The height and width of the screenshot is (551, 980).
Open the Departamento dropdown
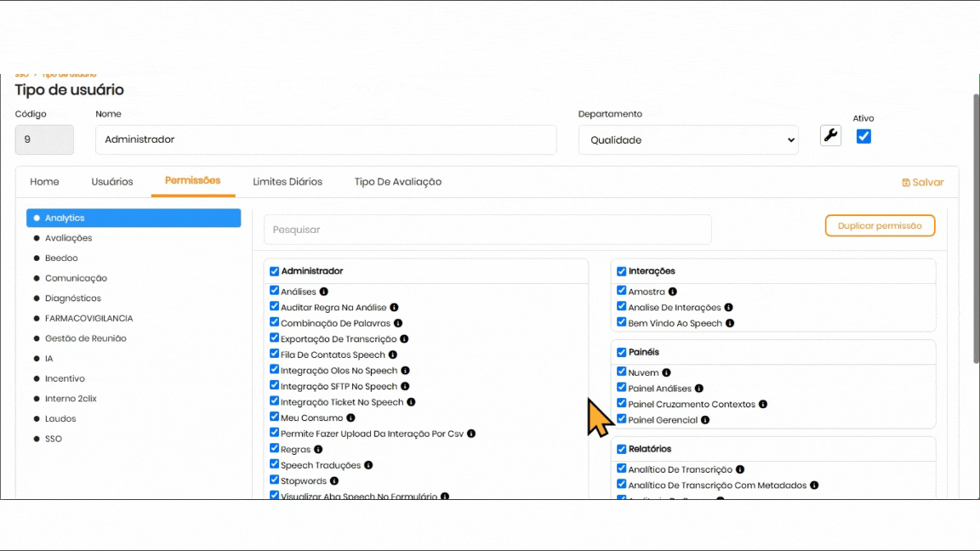click(687, 139)
